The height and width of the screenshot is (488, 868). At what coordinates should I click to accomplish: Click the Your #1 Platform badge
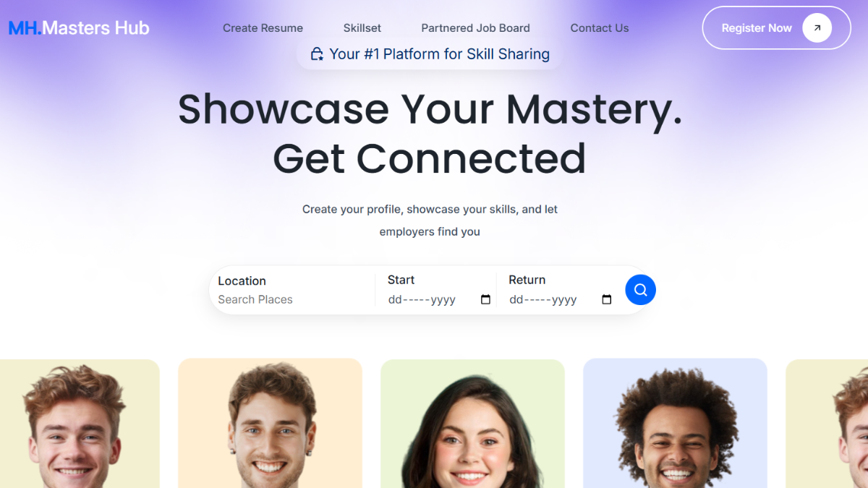pos(430,54)
